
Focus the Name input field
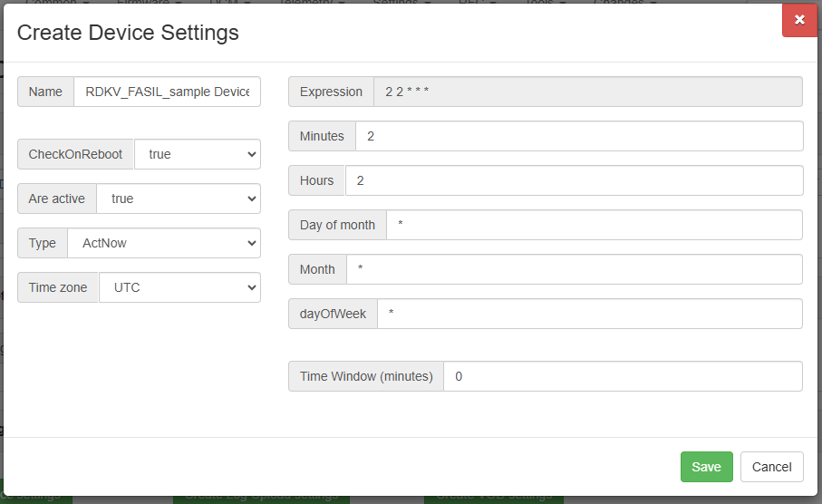point(167,92)
